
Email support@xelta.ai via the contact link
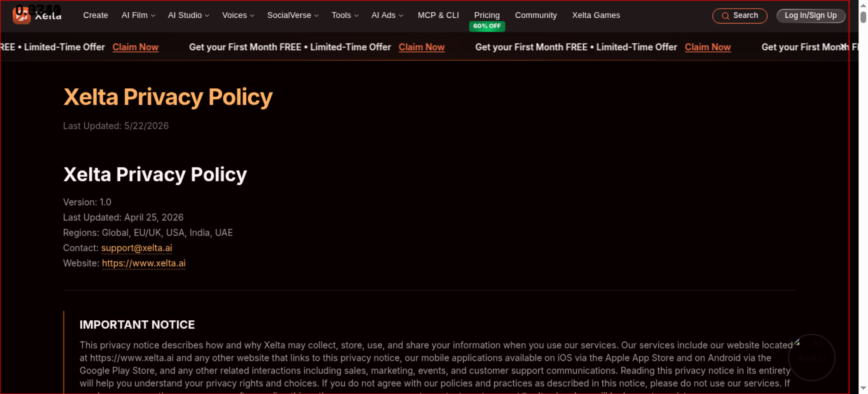pos(137,248)
